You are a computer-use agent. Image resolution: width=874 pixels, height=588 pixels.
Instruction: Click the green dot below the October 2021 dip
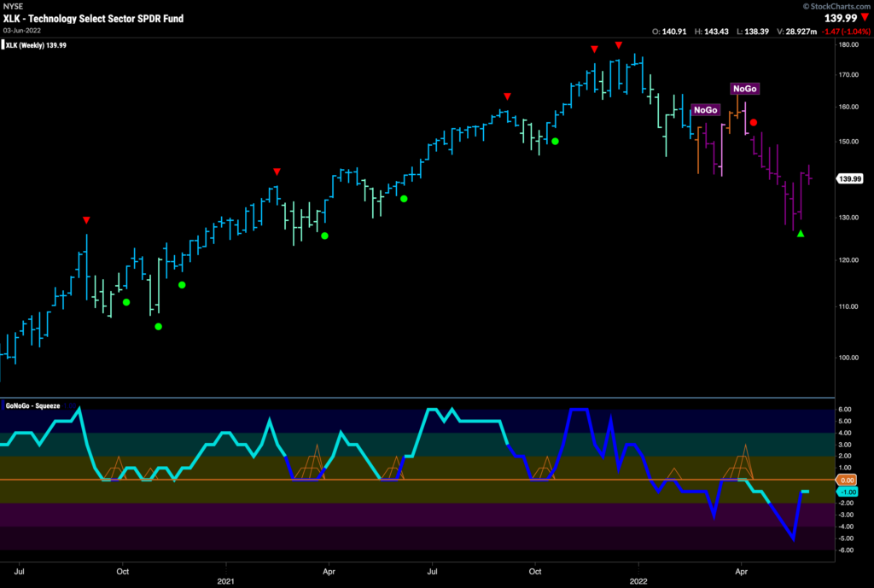555,142
